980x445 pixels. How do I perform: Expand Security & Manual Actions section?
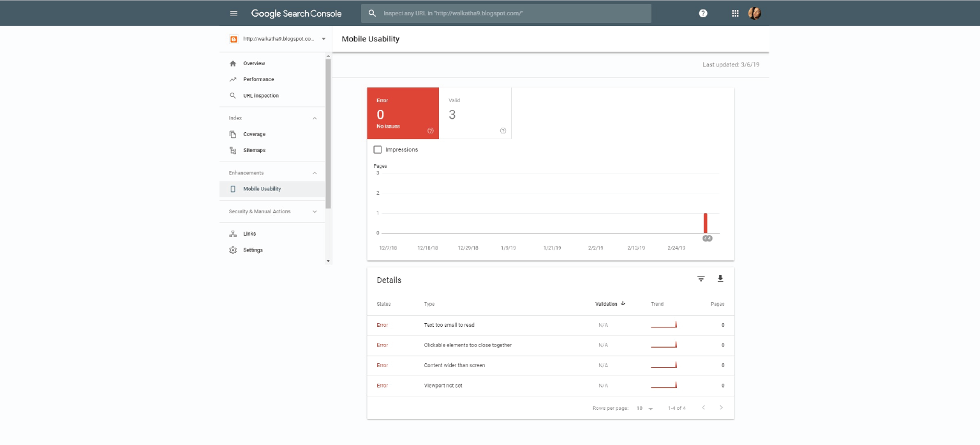pos(315,211)
